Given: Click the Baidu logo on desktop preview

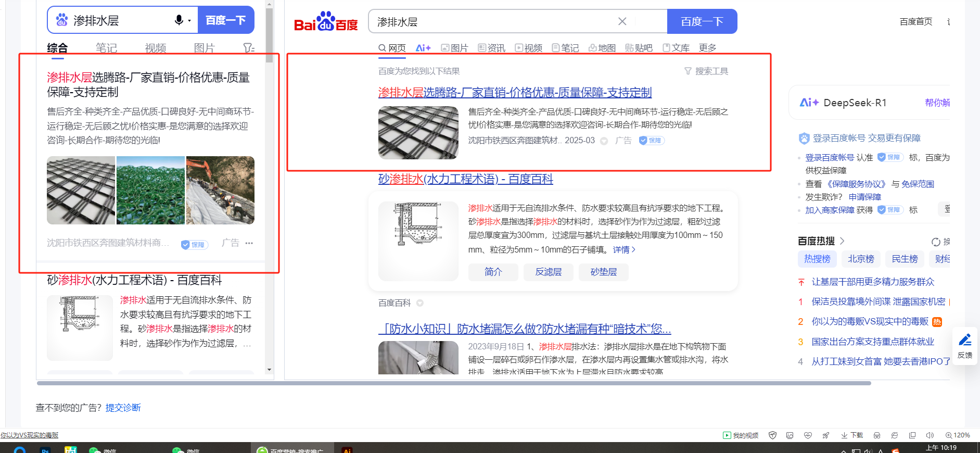Looking at the screenshot, I should (x=326, y=22).
